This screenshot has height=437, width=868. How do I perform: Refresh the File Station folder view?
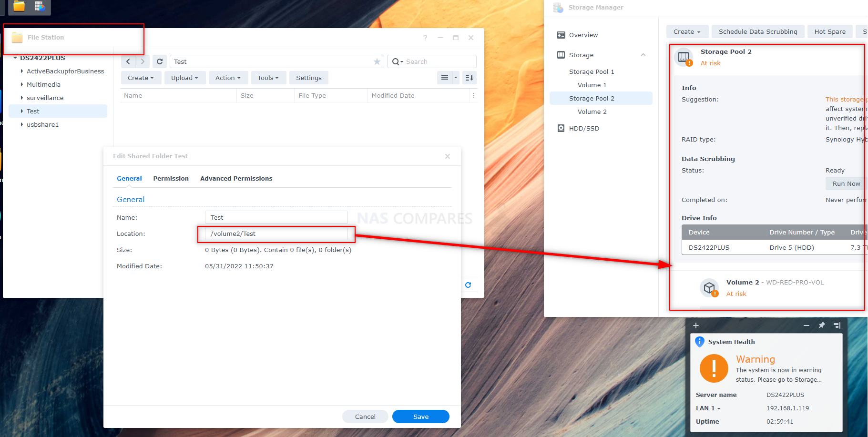[x=160, y=61]
